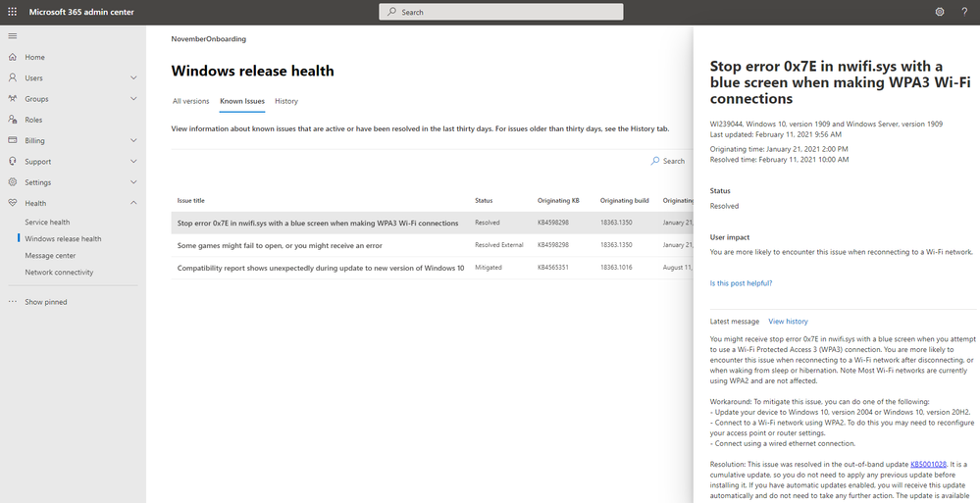Switch to the History tab
The width and height of the screenshot is (980, 503).
coord(286,101)
